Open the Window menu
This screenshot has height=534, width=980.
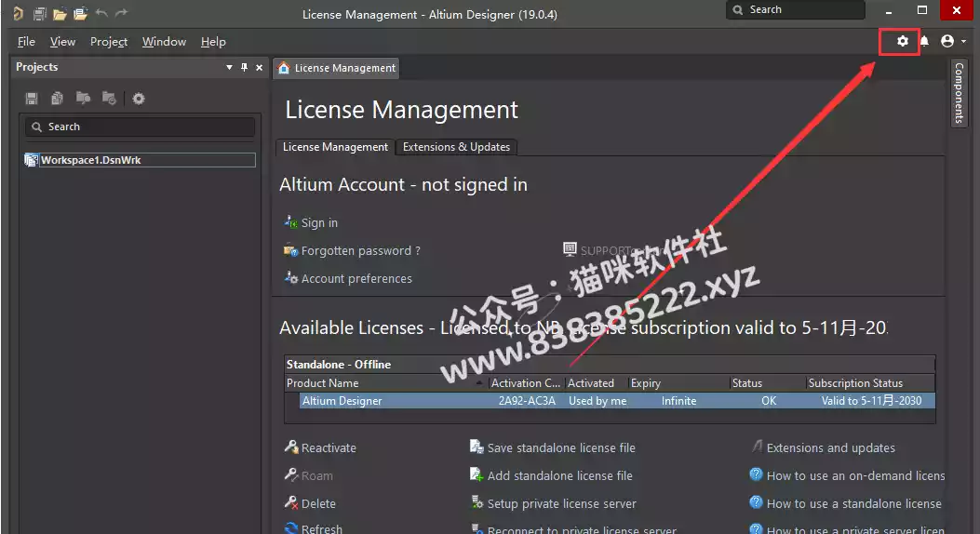click(x=164, y=42)
